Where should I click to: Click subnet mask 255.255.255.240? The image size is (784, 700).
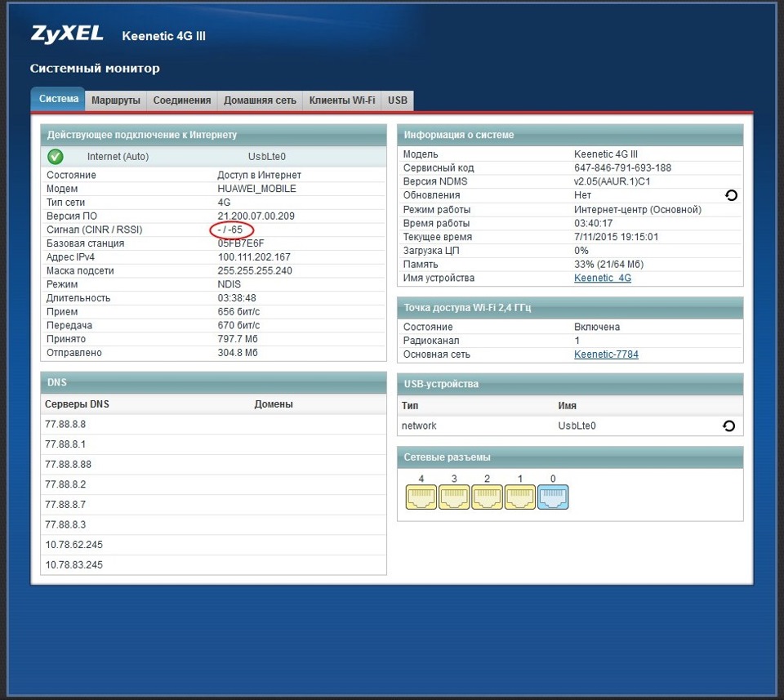pyautogui.click(x=255, y=270)
